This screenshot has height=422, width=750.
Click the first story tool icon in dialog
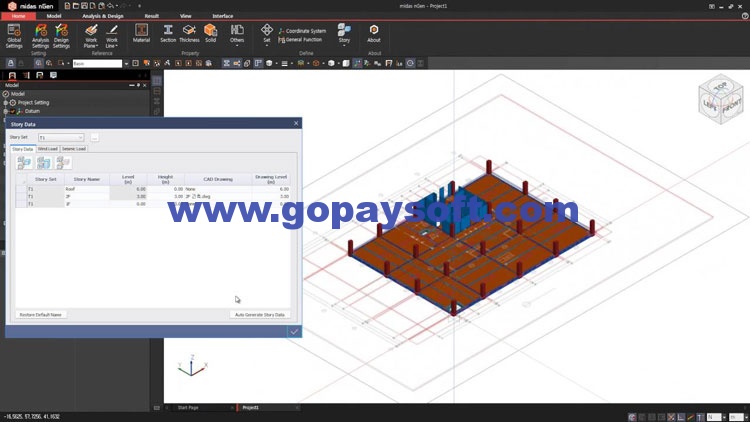(x=24, y=163)
